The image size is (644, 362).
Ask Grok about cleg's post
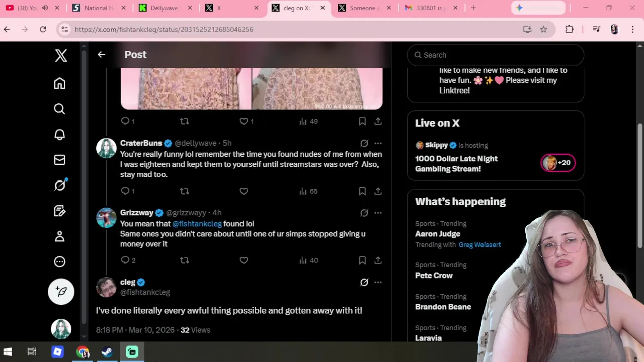click(364, 282)
